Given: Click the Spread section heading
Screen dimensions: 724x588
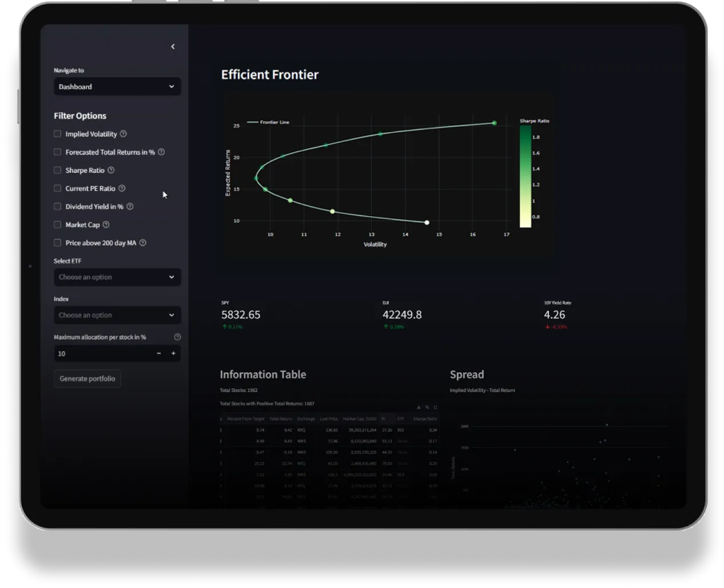Looking at the screenshot, I should pyautogui.click(x=467, y=375).
